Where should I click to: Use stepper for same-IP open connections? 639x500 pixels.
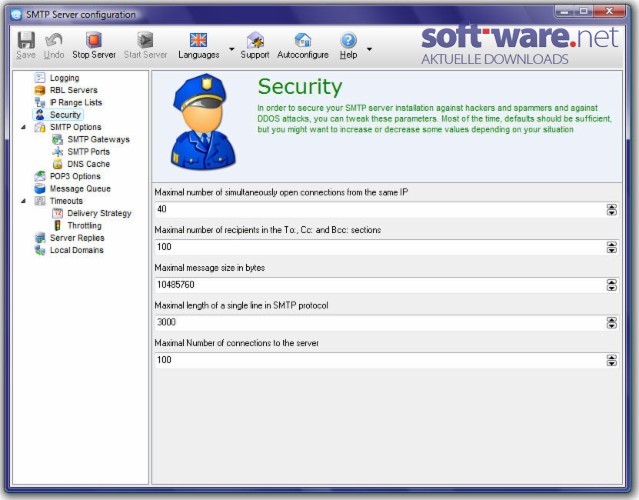(x=612, y=209)
